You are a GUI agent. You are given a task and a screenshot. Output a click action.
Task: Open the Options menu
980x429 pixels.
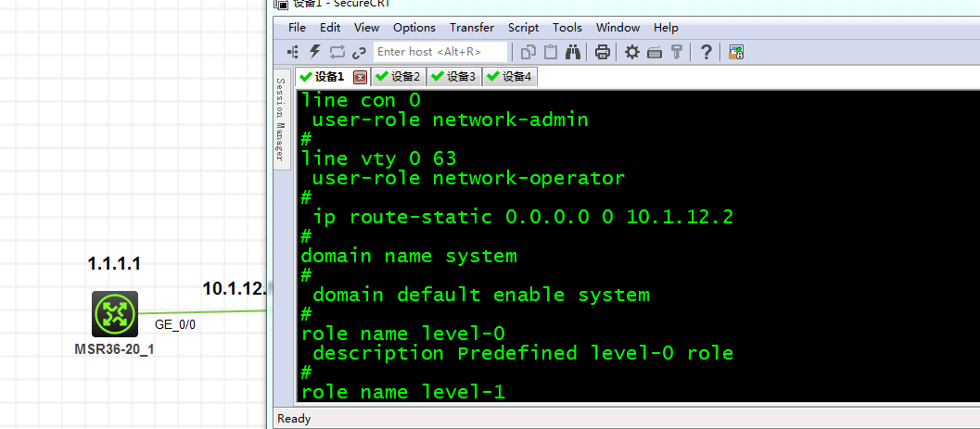(414, 28)
